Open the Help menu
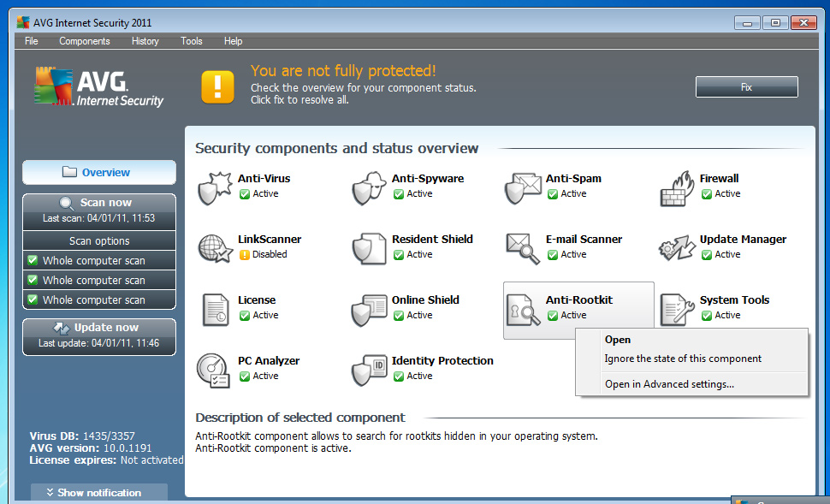830x504 pixels. click(233, 41)
